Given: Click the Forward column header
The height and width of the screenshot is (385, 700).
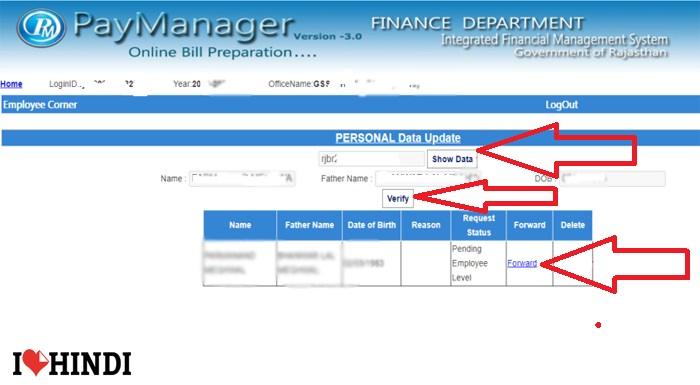Looking at the screenshot, I should coord(529,225).
